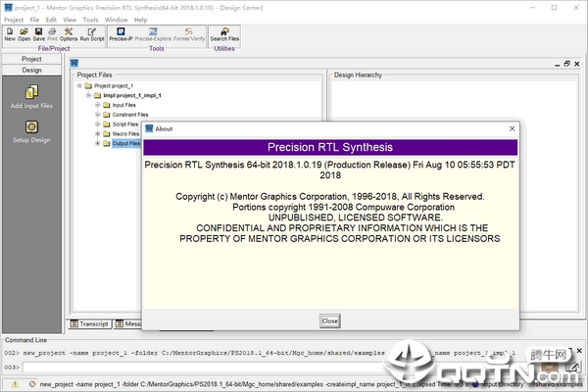588x392 pixels.
Task: Click the warning icon in the status bar
Action: pyautogui.click(x=15, y=384)
